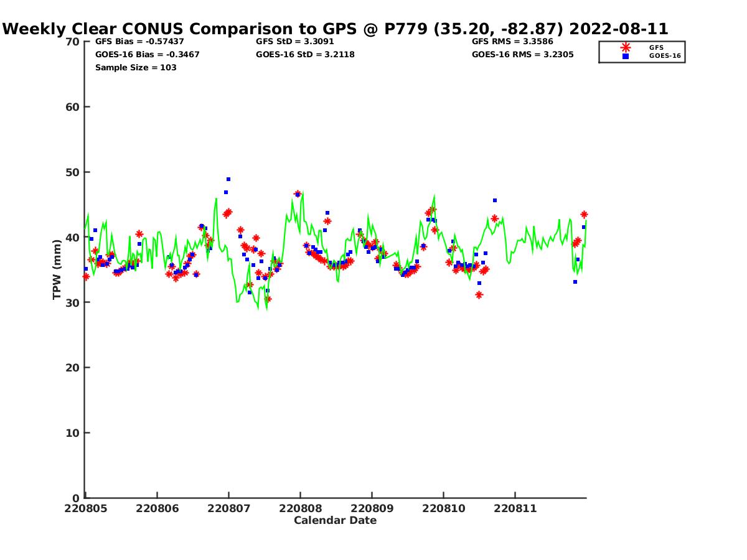
Task: Click the GOES-16 StD value text
Action: tap(305, 55)
